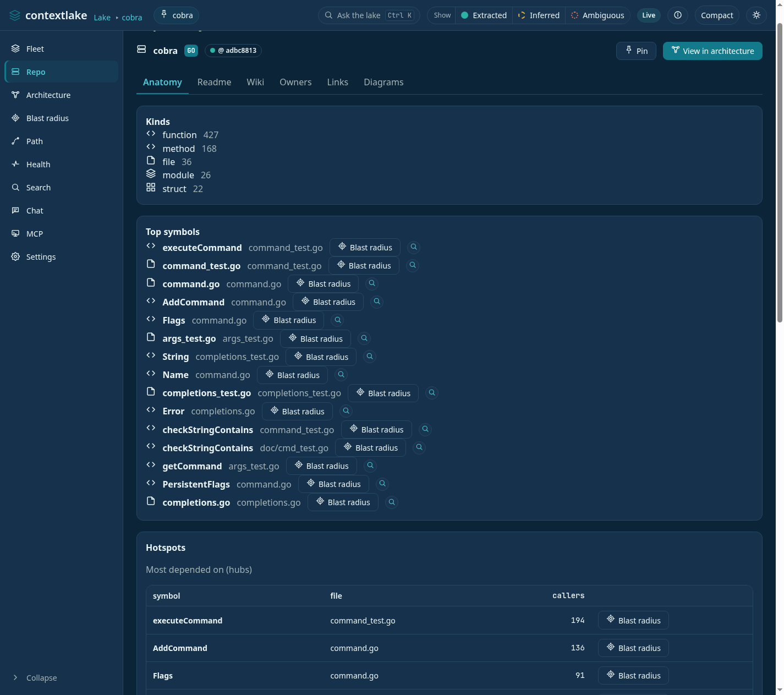Open Blast radius for the Error symbol
Image resolution: width=784 pixels, height=695 pixels.
coord(297,412)
